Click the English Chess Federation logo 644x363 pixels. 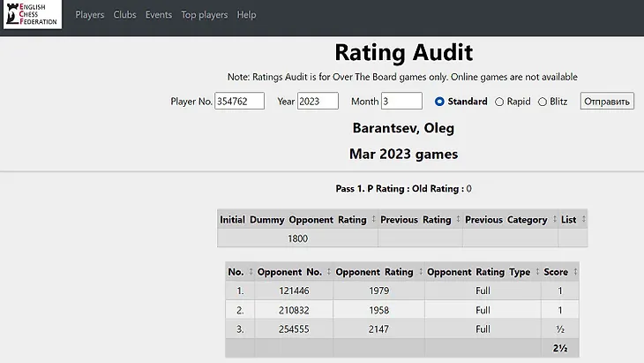[x=33, y=15]
